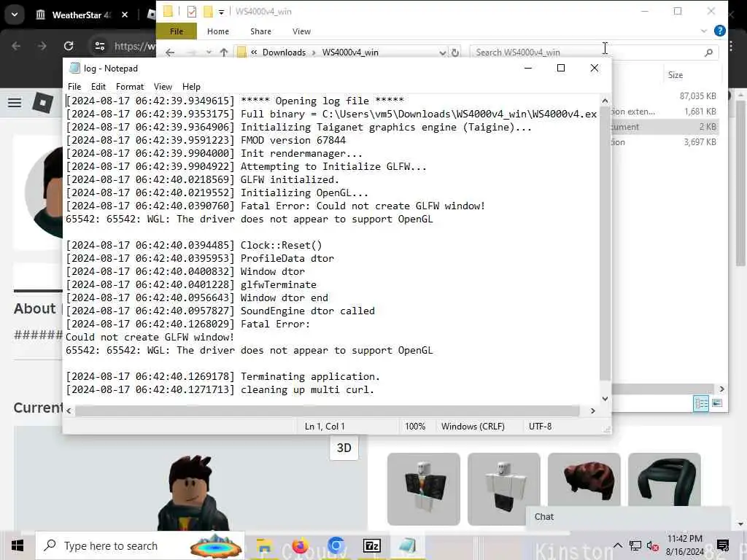Expand Explorer address bar history dropdown
This screenshot has height=560, width=747.
coord(443,52)
